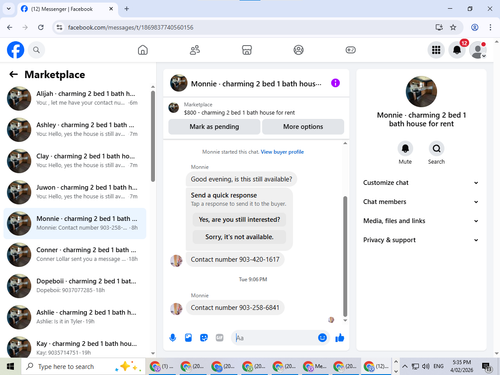
Task: Open a new browser tab
Action: click(x=127, y=9)
